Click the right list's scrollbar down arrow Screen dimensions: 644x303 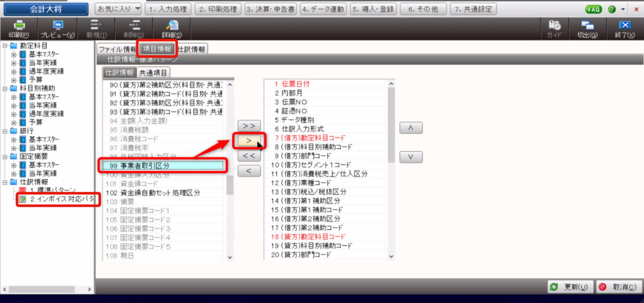pyautogui.click(x=391, y=256)
